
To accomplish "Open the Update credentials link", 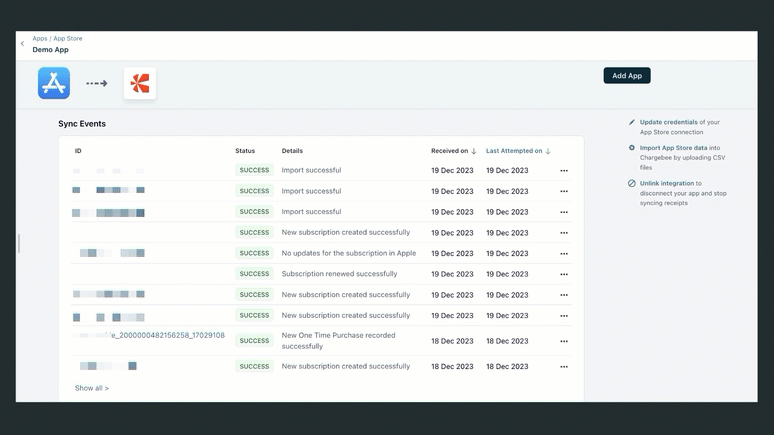I will tap(668, 122).
